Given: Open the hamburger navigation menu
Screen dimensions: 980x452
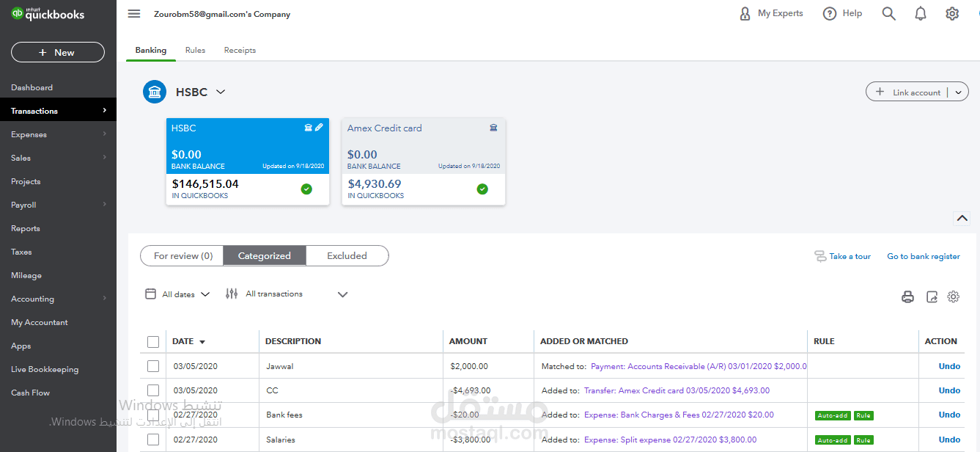Looking at the screenshot, I should point(133,14).
